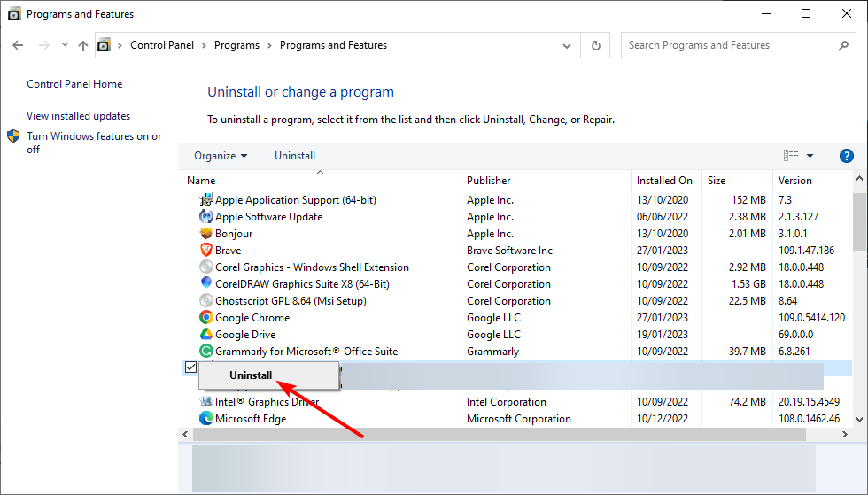
Task: Click the 69.0.0.0 version value
Action: (x=795, y=335)
